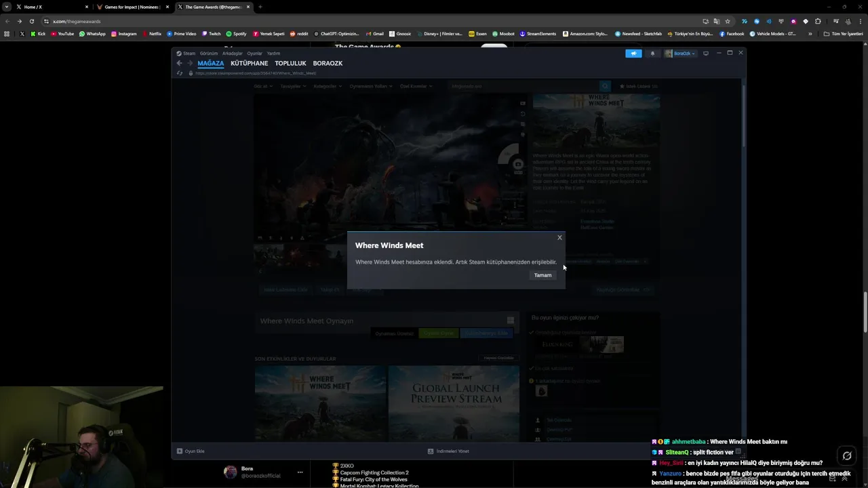Viewport: 868px width, 488px height.
Task: Click the Steam store page scrollbar
Action: click(744, 115)
